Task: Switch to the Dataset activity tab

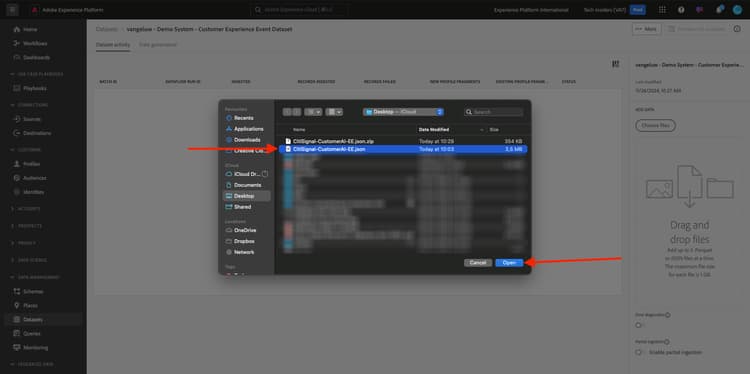Action: click(113, 45)
